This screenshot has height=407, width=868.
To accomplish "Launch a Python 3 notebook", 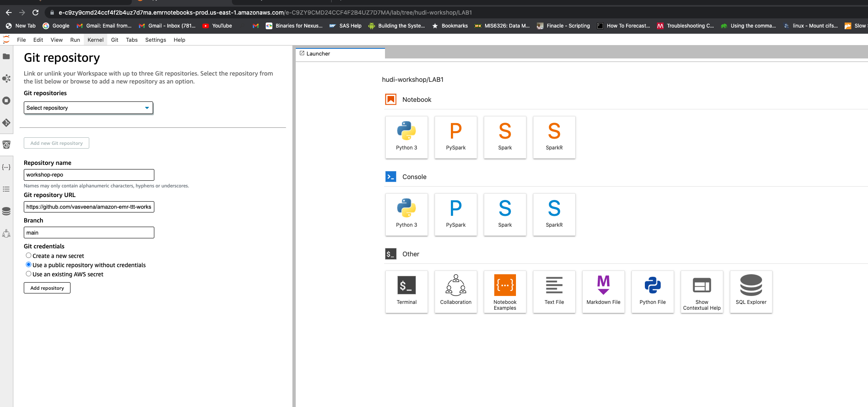I will click(406, 137).
